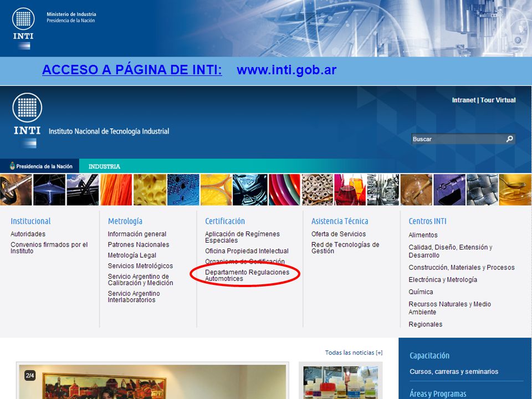Select the INDUSTRIA tab
This screenshot has width=532, height=399.
click(104, 167)
